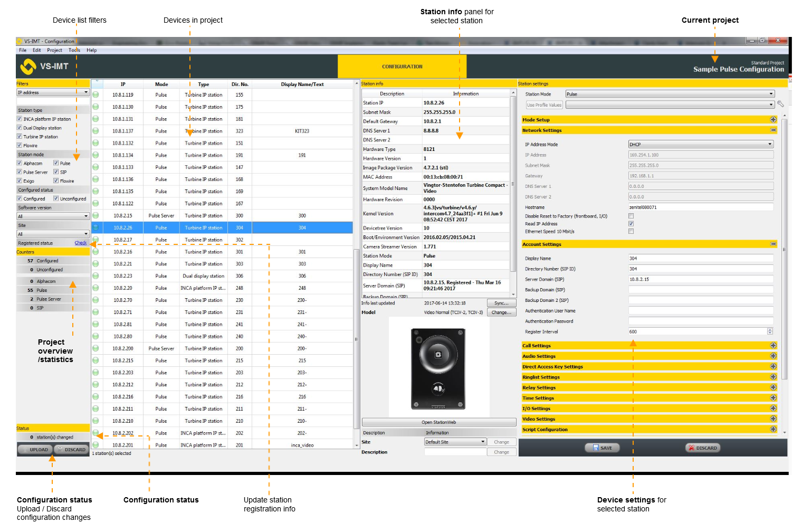The image size is (802, 532).
Task: Open the Software version filter dropdown
Action: (x=53, y=216)
